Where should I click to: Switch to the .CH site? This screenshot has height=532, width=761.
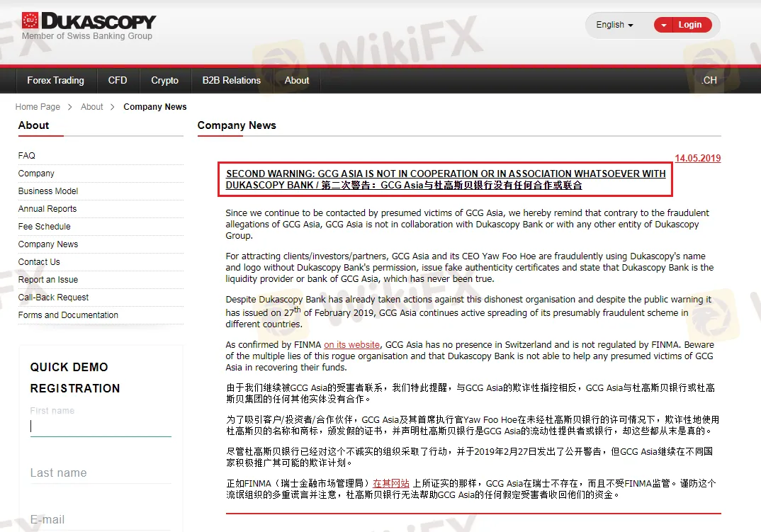(x=709, y=81)
